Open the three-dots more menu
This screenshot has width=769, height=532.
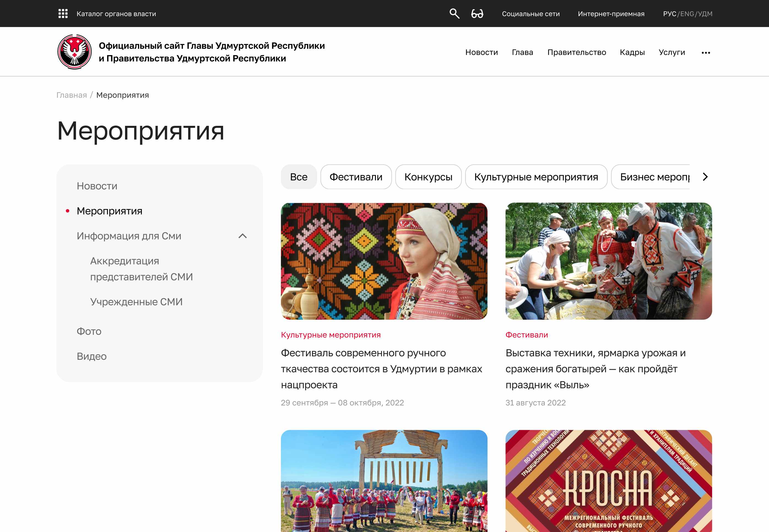(706, 53)
